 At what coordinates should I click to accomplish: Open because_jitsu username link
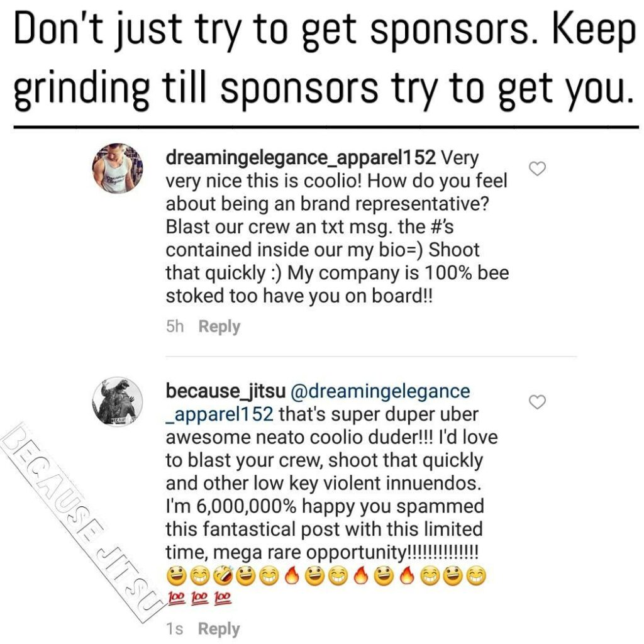226,391
